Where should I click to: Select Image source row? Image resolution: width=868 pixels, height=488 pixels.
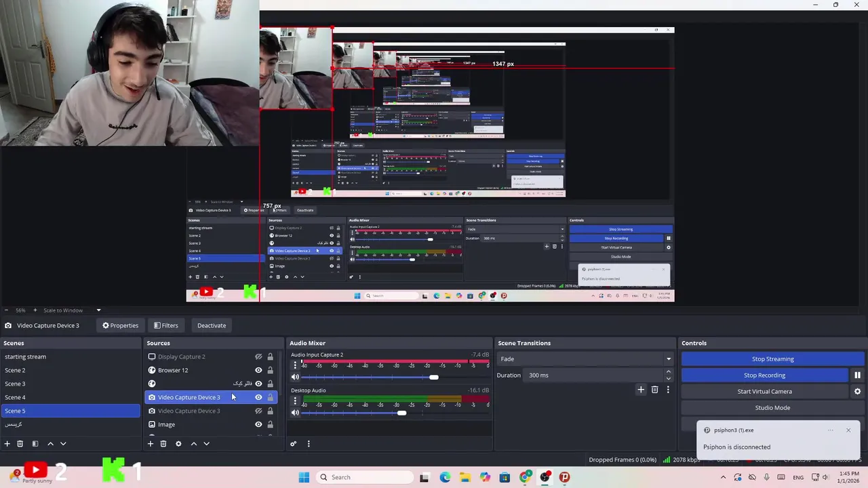coord(211,424)
